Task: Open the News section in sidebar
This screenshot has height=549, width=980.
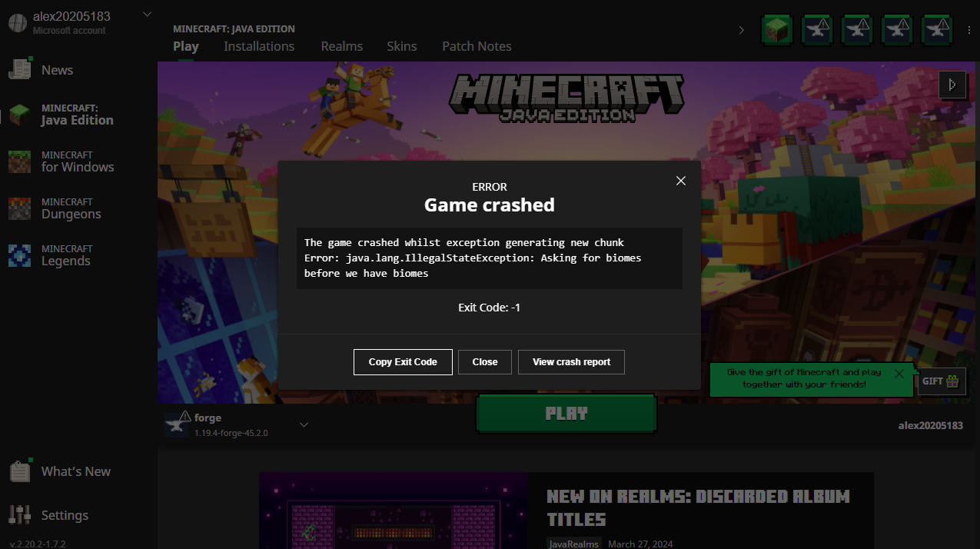Action: (x=57, y=70)
